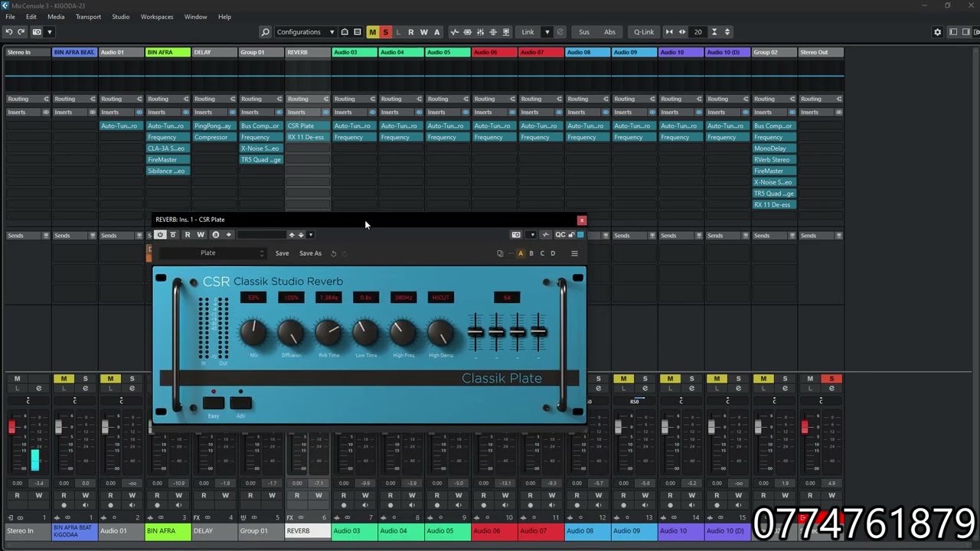Click the functions gear icon in the toolbar
Screen dimensions: 980x551
coord(937,32)
